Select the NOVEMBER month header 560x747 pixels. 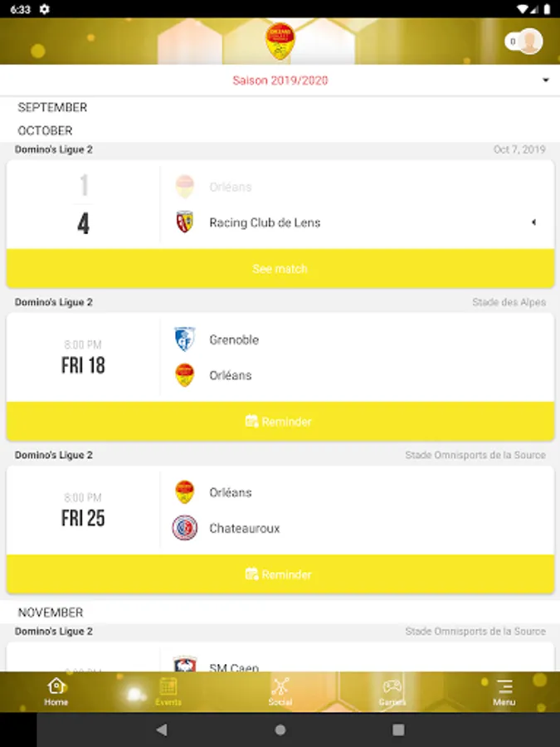(51, 613)
